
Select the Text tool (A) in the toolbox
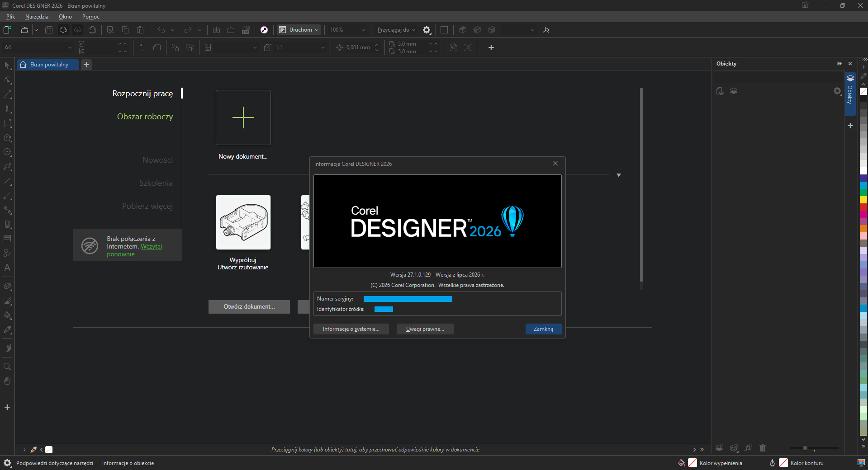(x=7, y=268)
